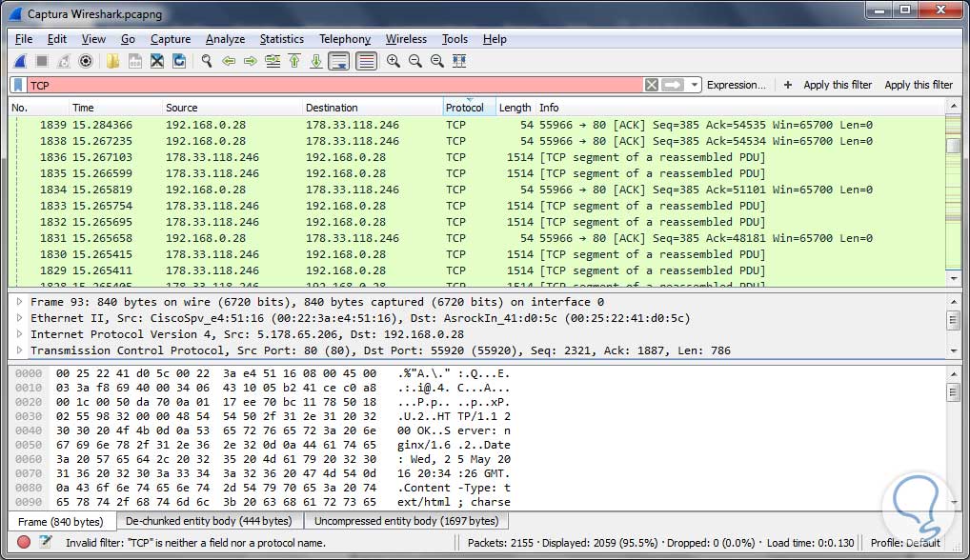The width and height of the screenshot is (970, 560).
Task: Find a packet with the magnifier icon
Action: (207, 61)
